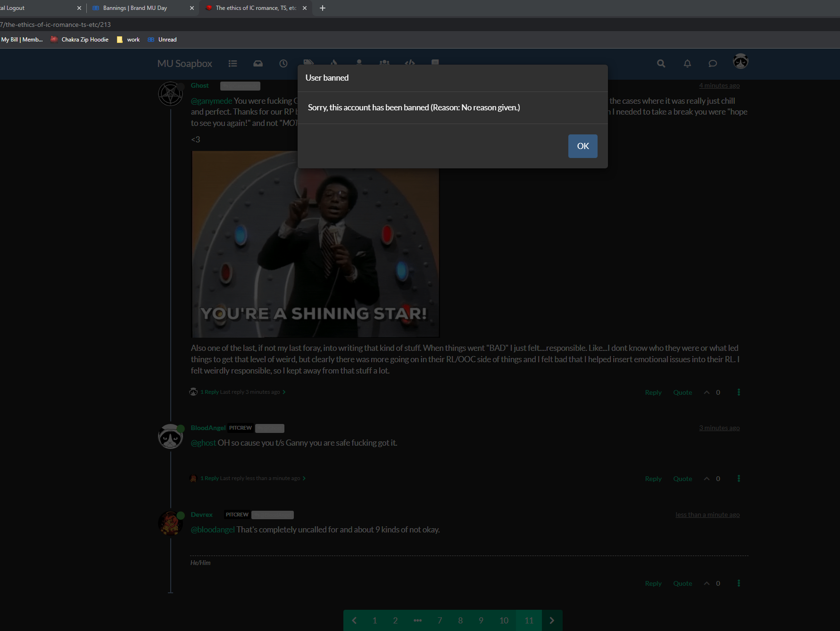Viewport: 840px width, 631px height.
Task: Click OK on the User banned dialog
Action: [x=582, y=146]
